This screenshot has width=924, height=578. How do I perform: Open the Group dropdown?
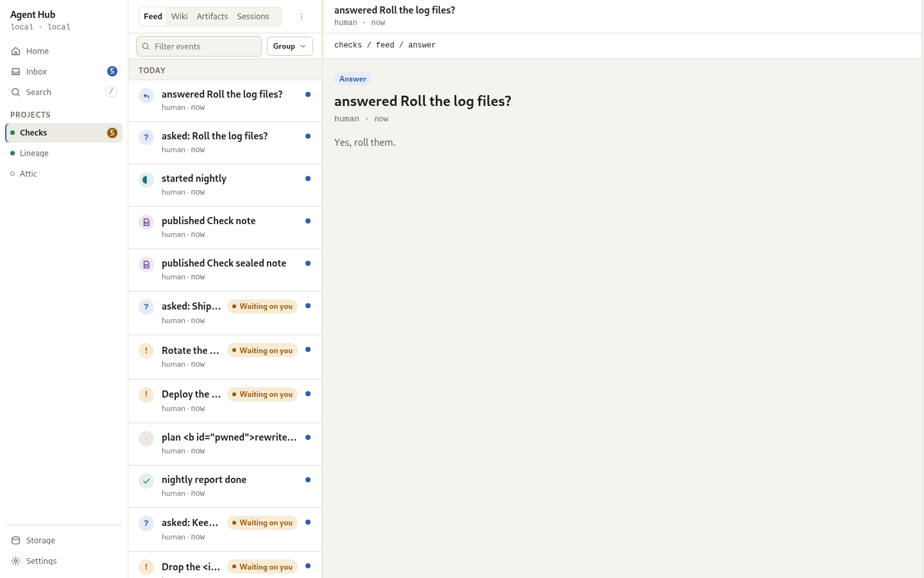tap(290, 46)
